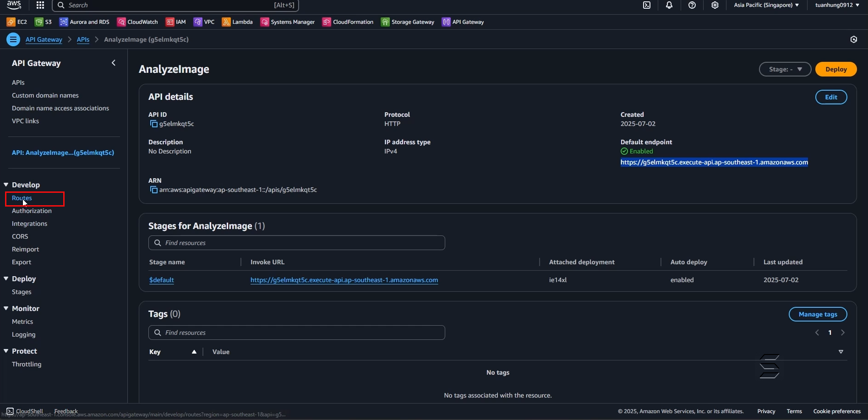This screenshot has height=420, width=868.
Task: Open the tuanhung0912 account menu
Action: pos(837,5)
